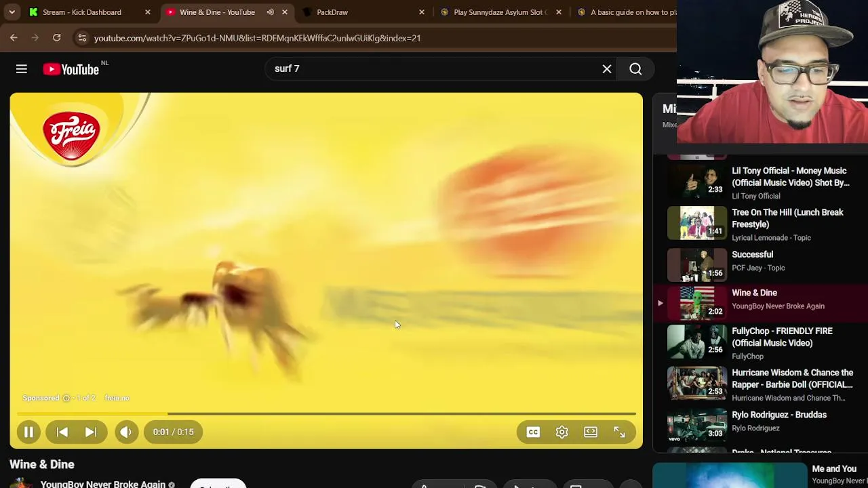Play Hurricane Wisdom & Chance the Rapper - Barbie Doll
868x488 pixels.
click(x=793, y=378)
